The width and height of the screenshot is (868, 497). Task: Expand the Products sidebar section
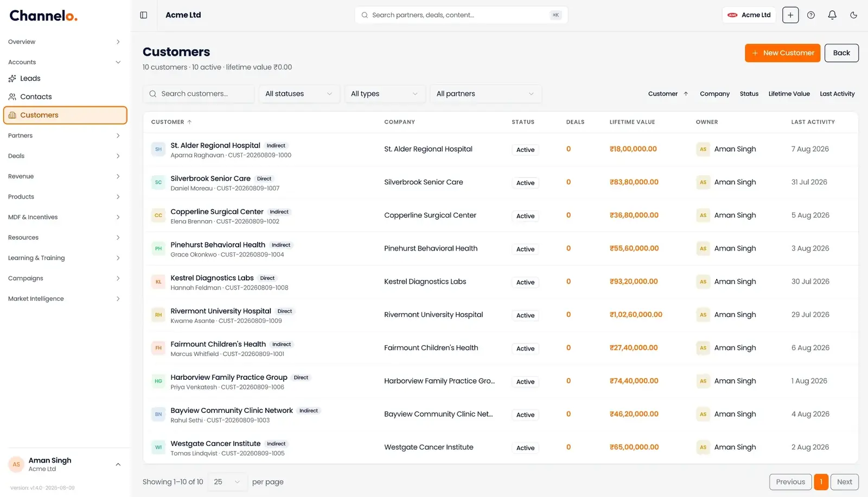tap(65, 197)
